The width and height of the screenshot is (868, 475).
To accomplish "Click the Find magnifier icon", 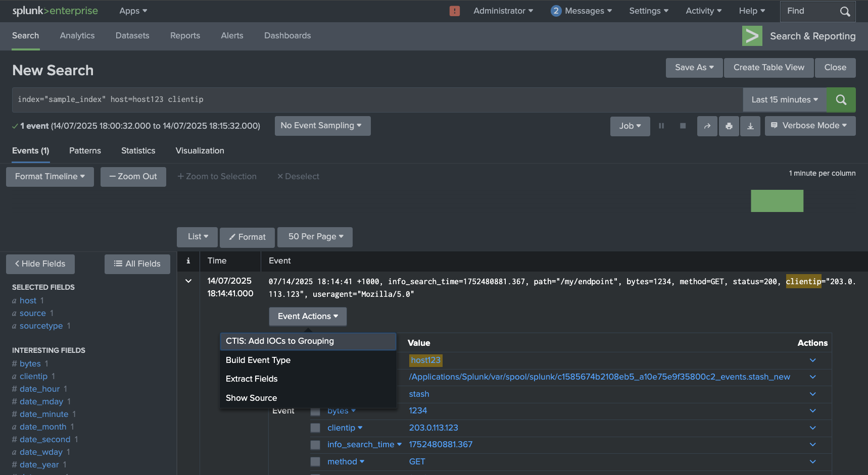I will pos(845,11).
